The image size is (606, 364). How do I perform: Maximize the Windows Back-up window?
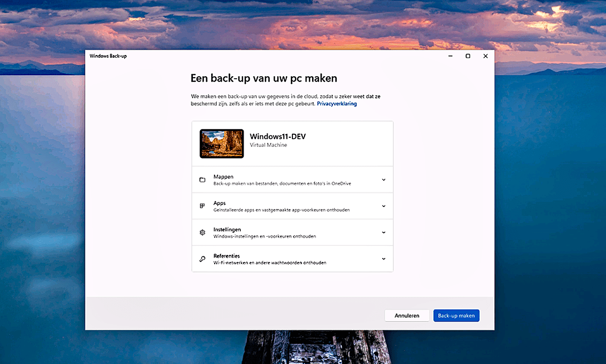point(468,56)
